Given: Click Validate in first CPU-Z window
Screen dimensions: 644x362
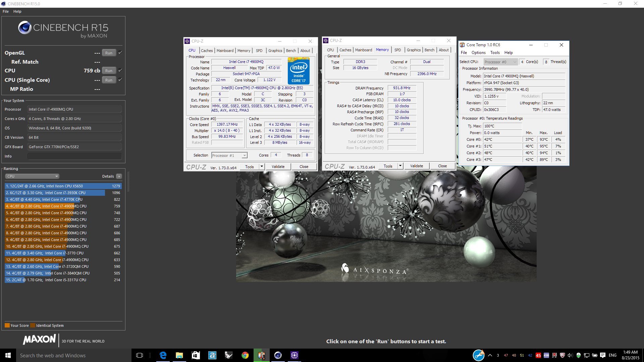Looking at the screenshot, I should (278, 167).
